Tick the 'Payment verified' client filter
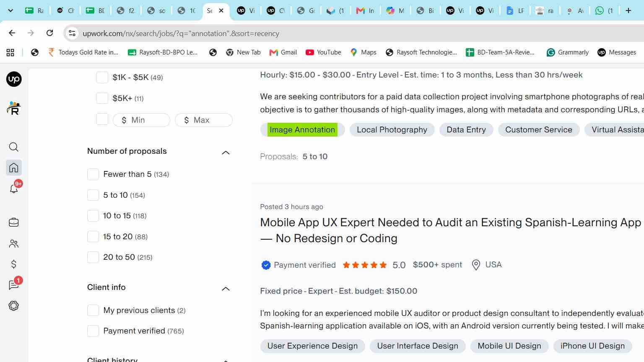The width and height of the screenshot is (644, 362). click(93, 331)
